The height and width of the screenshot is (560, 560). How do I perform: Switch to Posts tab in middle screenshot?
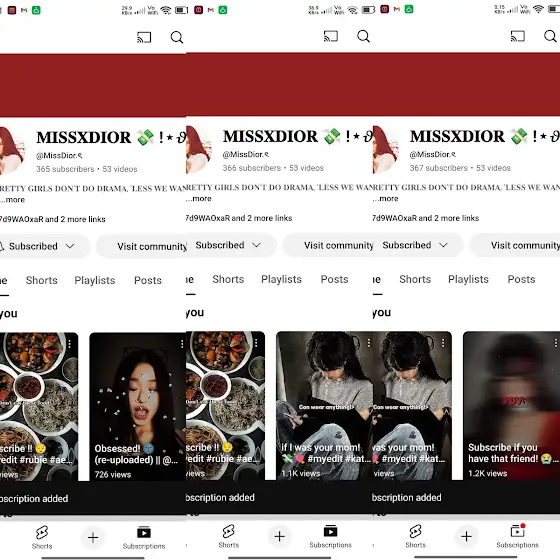334,279
